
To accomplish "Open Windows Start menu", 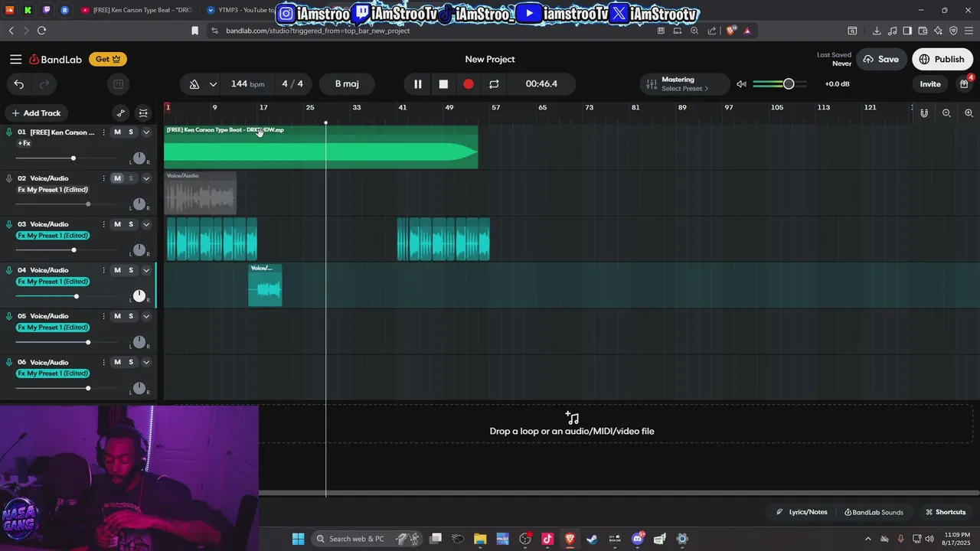I will click(x=298, y=539).
